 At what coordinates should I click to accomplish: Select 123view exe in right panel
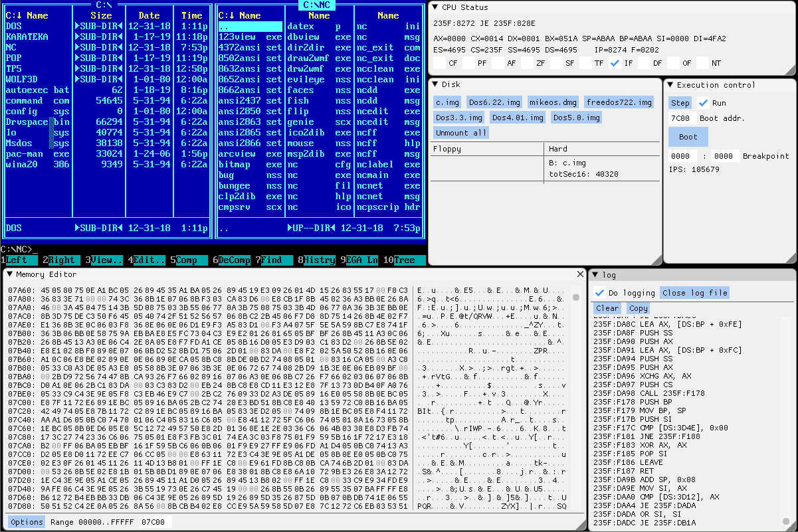(x=250, y=37)
